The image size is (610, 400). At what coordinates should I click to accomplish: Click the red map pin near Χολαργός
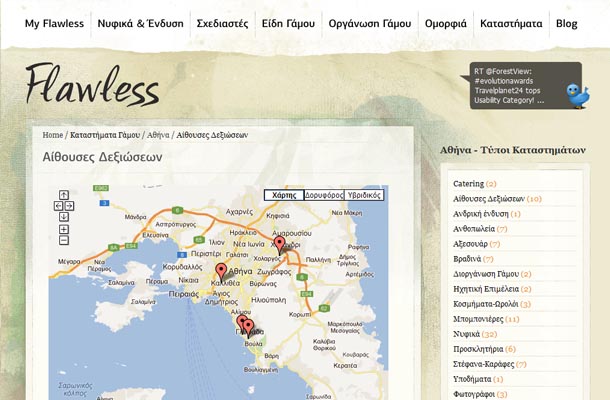point(279,243)
